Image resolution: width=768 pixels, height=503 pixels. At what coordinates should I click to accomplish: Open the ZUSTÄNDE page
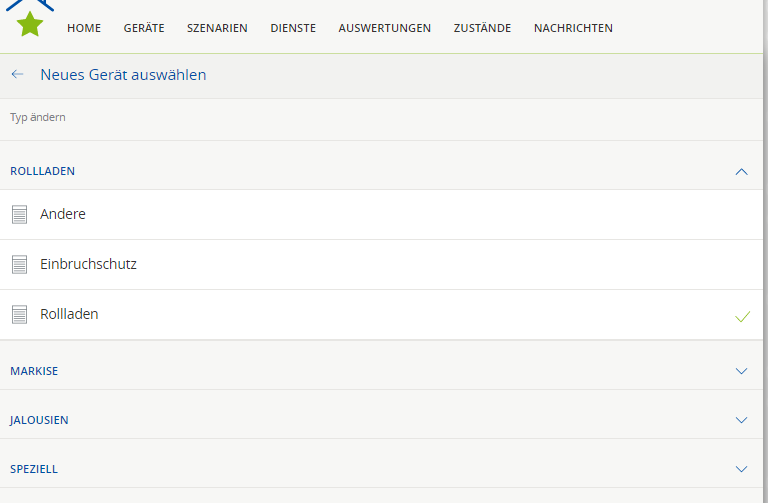click(x=482, y=28)
